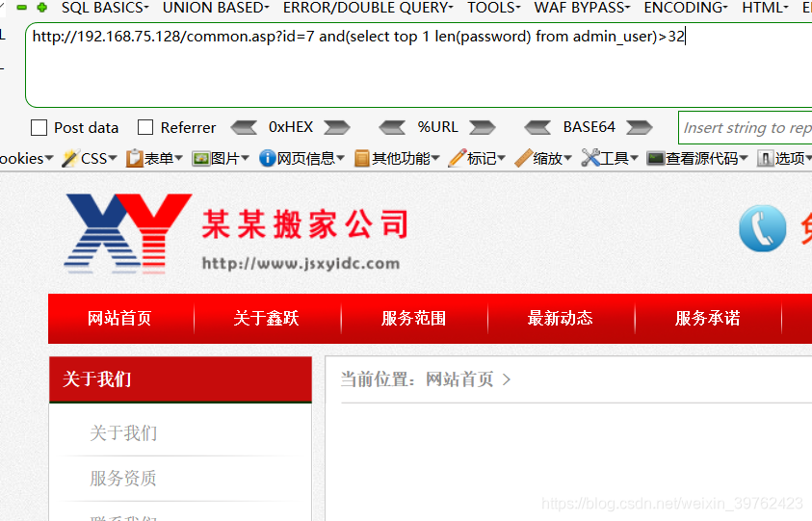Focus the URL text box
This screenshot has width=812, height=521.
[418, 65]
